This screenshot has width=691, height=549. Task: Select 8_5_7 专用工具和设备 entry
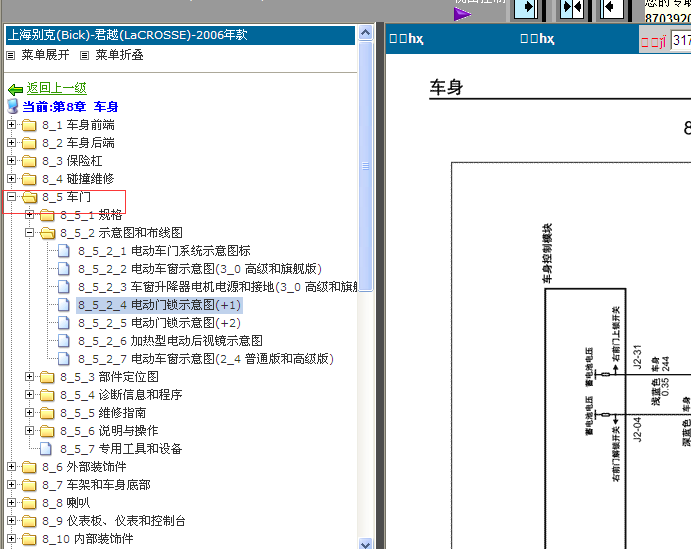pos(121,449)
